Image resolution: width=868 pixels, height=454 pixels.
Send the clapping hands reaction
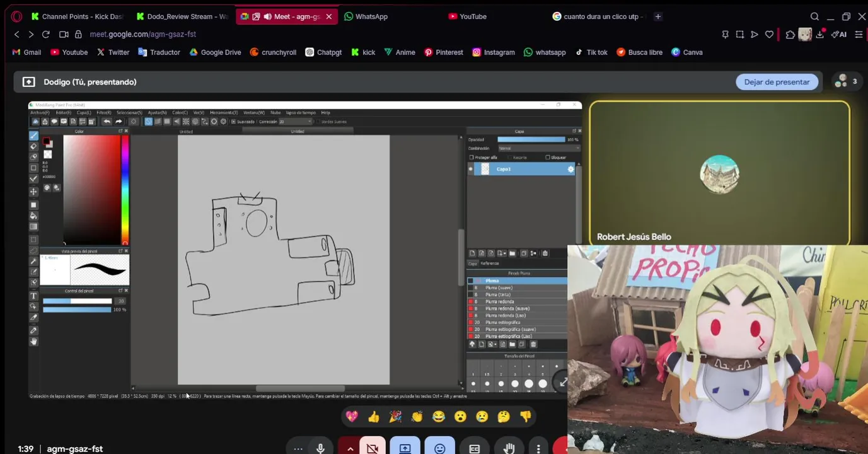417,416
